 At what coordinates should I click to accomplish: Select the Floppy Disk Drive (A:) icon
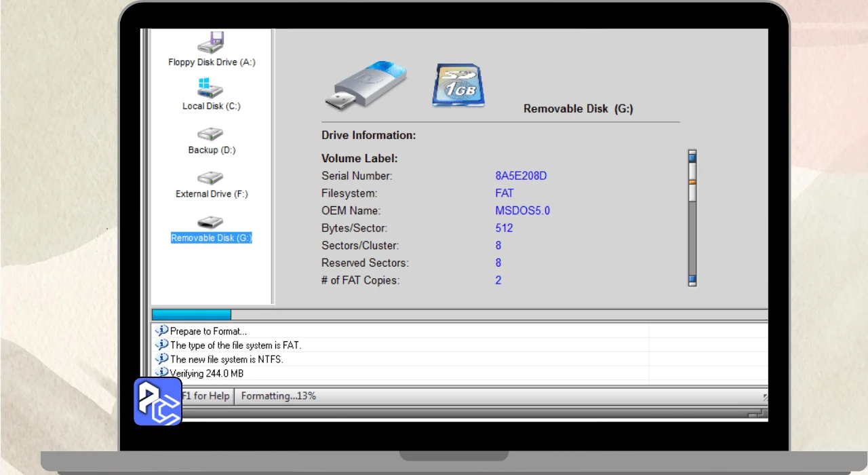tap(210, 43)
